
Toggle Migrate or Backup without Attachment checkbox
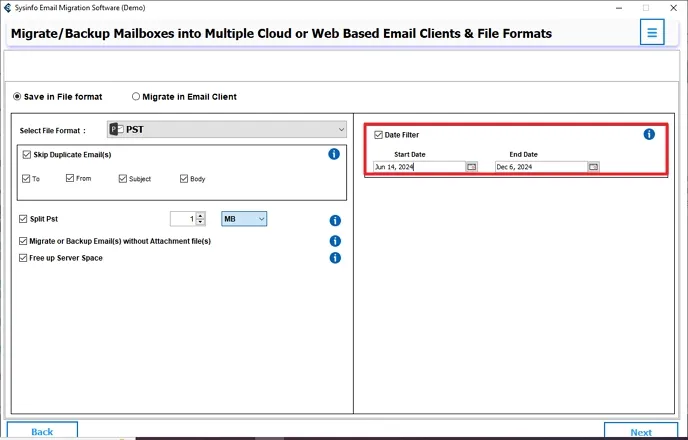[x=23, y=241]
